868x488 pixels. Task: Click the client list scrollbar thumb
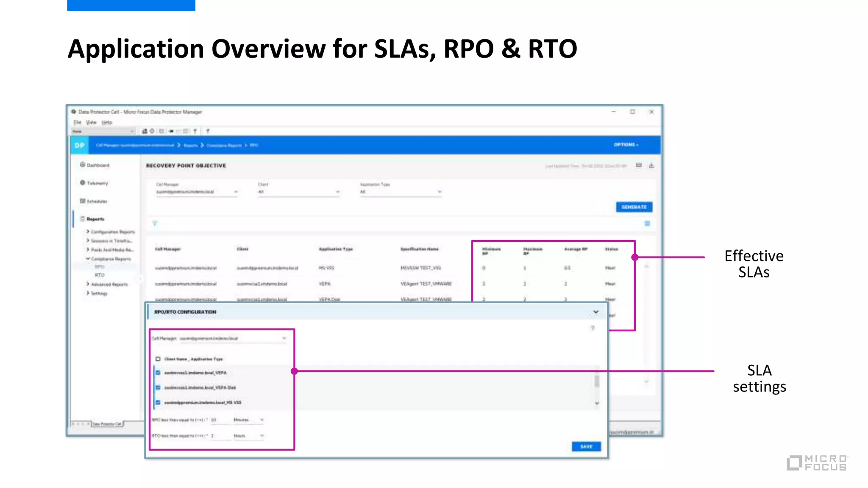[597, 380]
